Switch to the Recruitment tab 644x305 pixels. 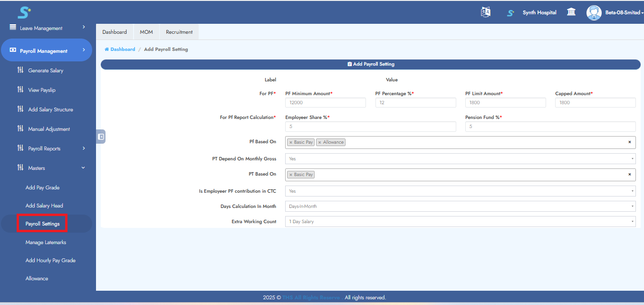tap(179, 32)
